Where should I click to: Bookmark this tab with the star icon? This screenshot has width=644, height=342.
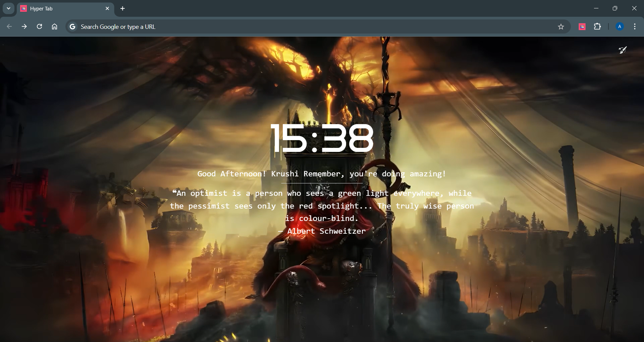pos(561,26)
